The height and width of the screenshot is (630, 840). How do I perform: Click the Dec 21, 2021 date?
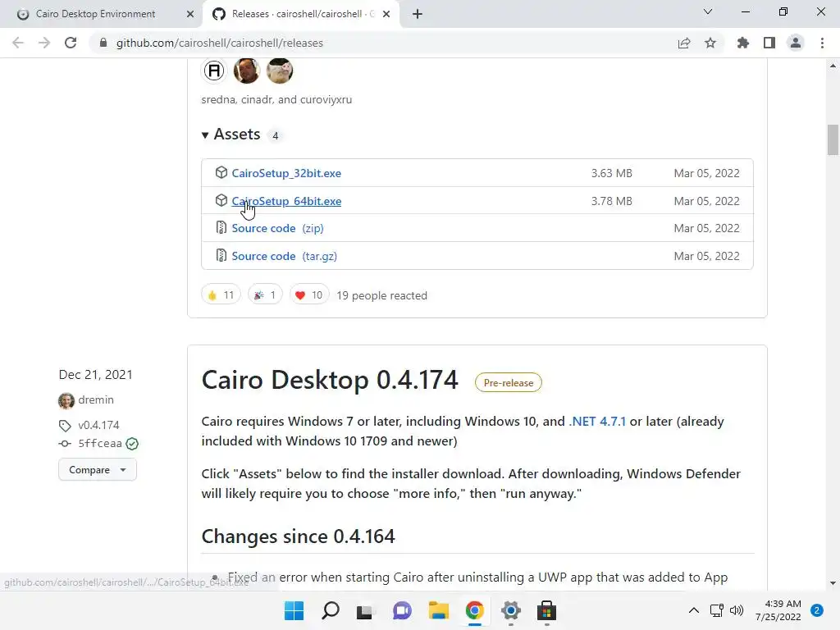click(95, 374)
